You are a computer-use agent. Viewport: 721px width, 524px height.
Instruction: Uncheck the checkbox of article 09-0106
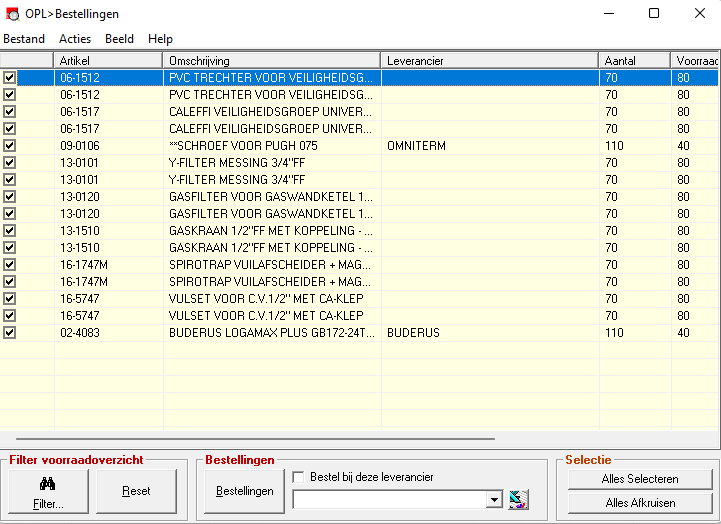(x=10, y=146)
